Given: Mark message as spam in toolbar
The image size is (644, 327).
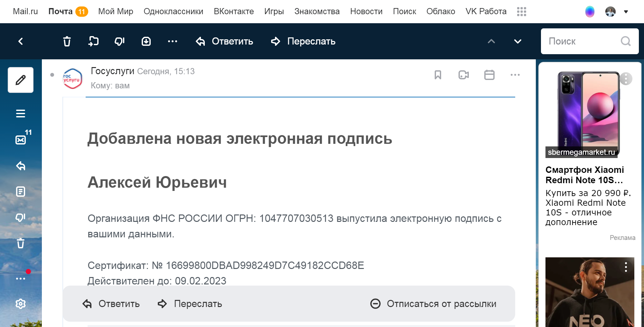Looking at the screenshot, I should click(119, 41).
